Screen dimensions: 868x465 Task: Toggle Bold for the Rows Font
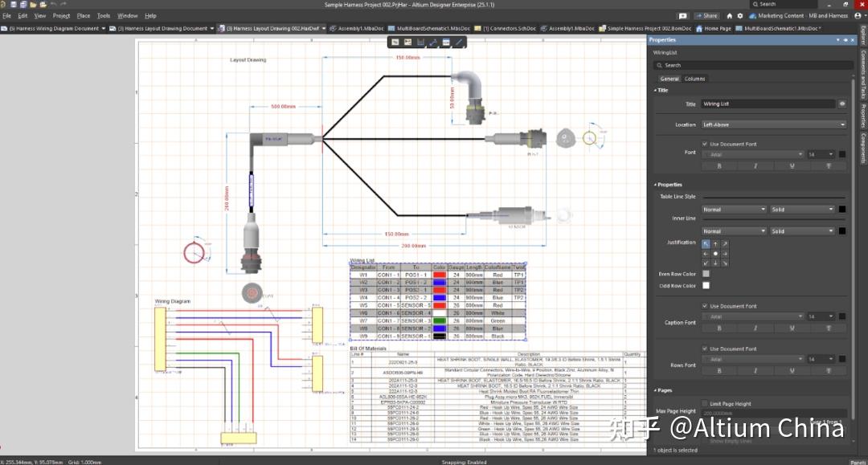tap(719, 371)
